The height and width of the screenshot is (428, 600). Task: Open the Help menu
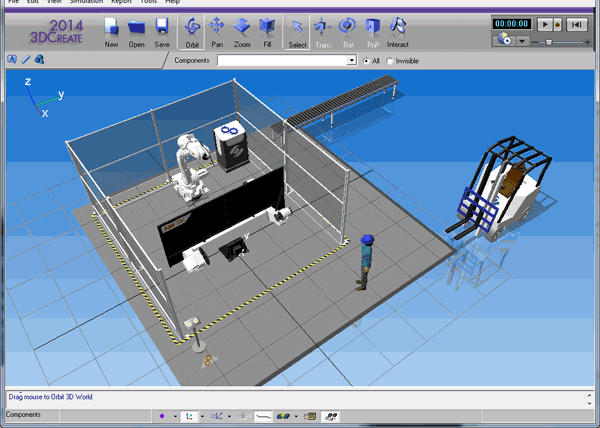tap(173, 3)
